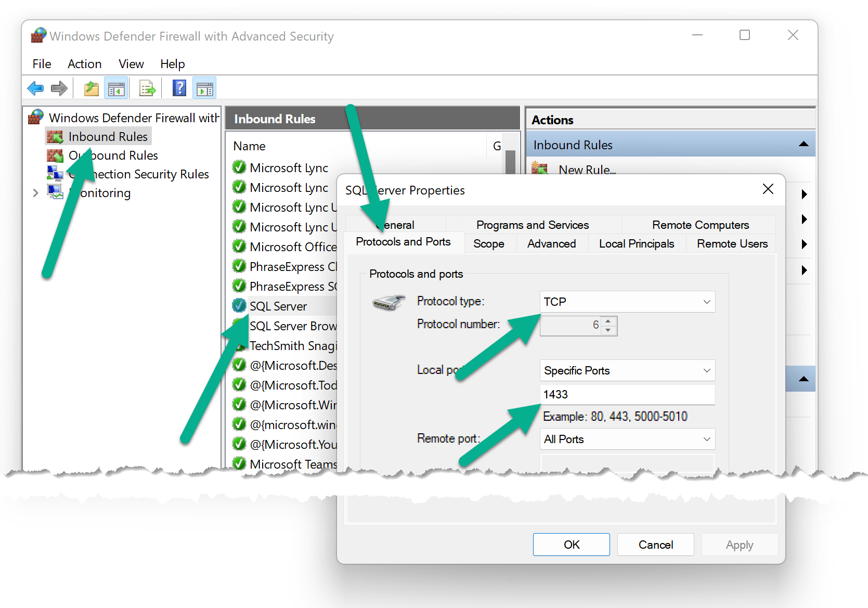The height and width of the screenshot is (608, 868).
Task: Switch to the Programs and Services tab
Action: 533,225
